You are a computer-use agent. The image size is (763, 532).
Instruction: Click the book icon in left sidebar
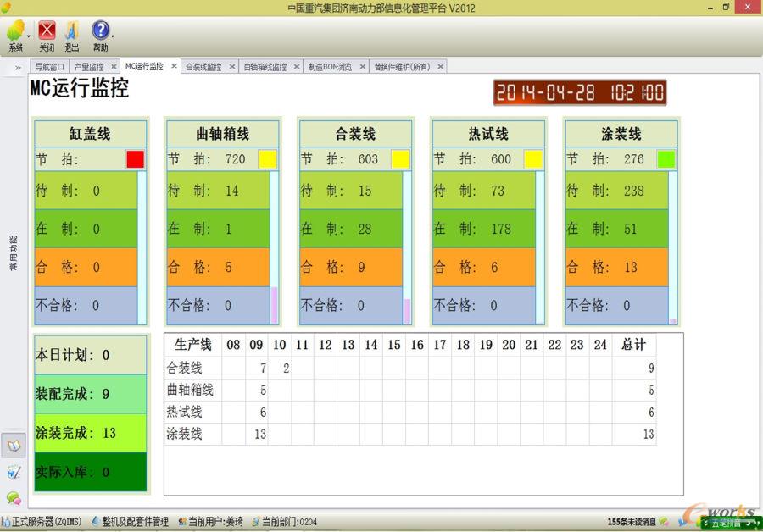tap(14, 445)
